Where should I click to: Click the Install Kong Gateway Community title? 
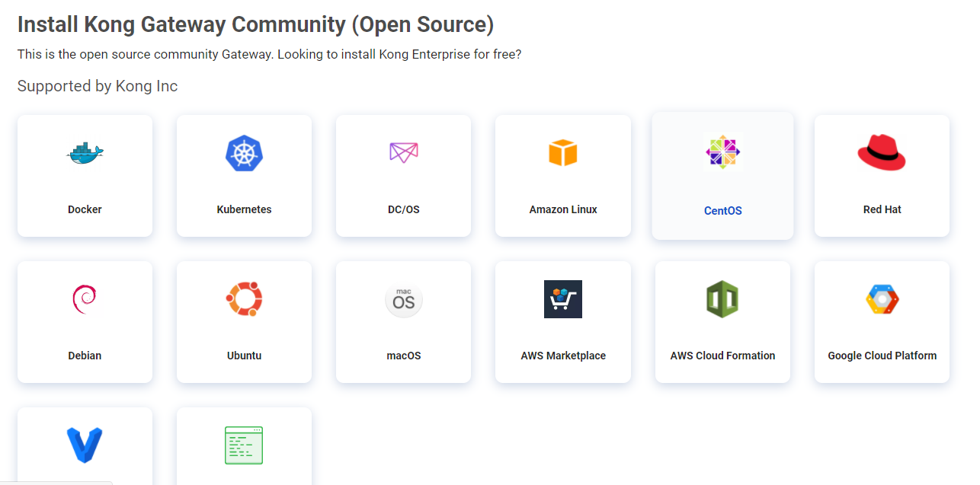(255, 24)
